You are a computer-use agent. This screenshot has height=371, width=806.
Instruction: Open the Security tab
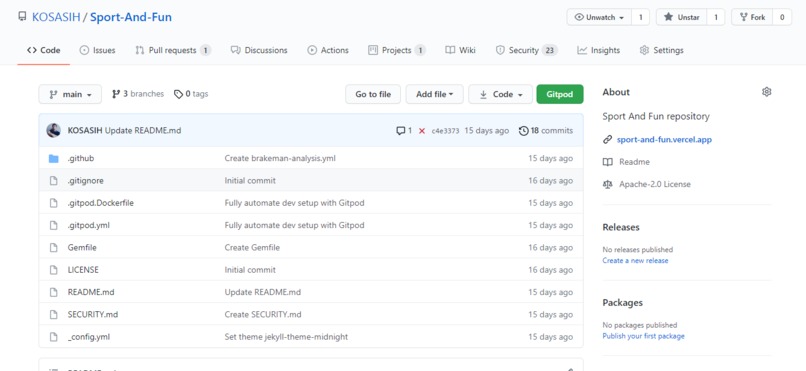tap(526, 50)
